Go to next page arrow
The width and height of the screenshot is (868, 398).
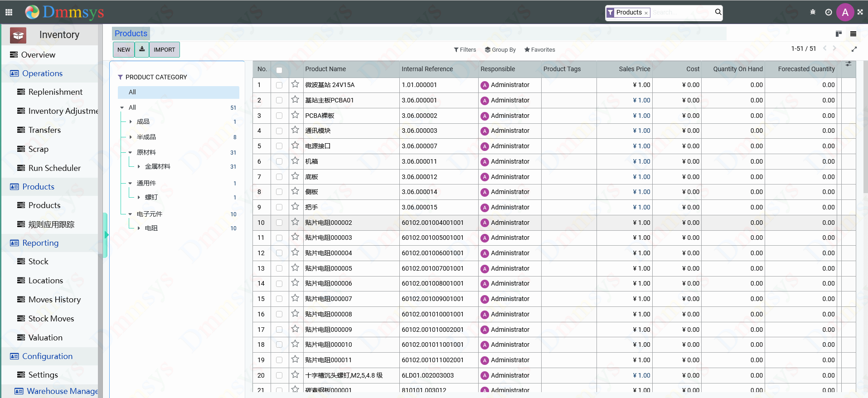pyautogui.click(x=834, y=49)
